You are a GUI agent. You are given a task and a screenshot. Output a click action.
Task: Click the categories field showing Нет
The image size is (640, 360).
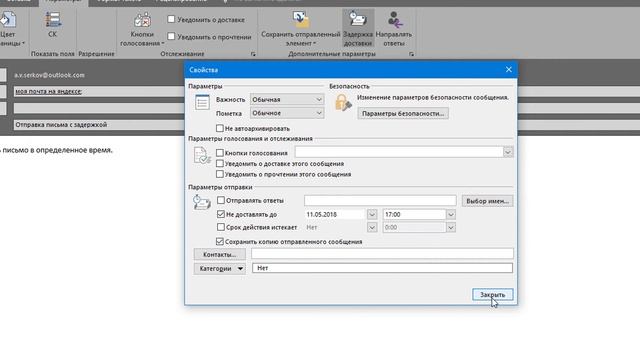pyautogui.click(x=382, y=268)
